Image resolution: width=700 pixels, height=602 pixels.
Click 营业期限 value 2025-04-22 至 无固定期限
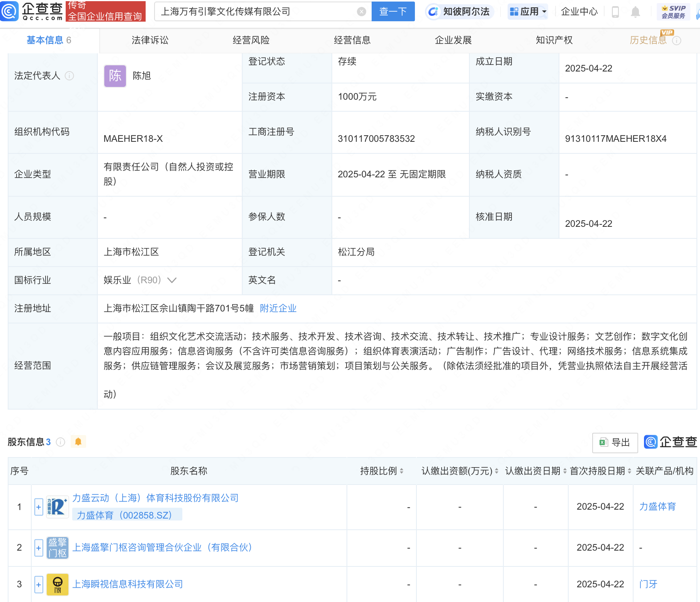tap(392, 174)
